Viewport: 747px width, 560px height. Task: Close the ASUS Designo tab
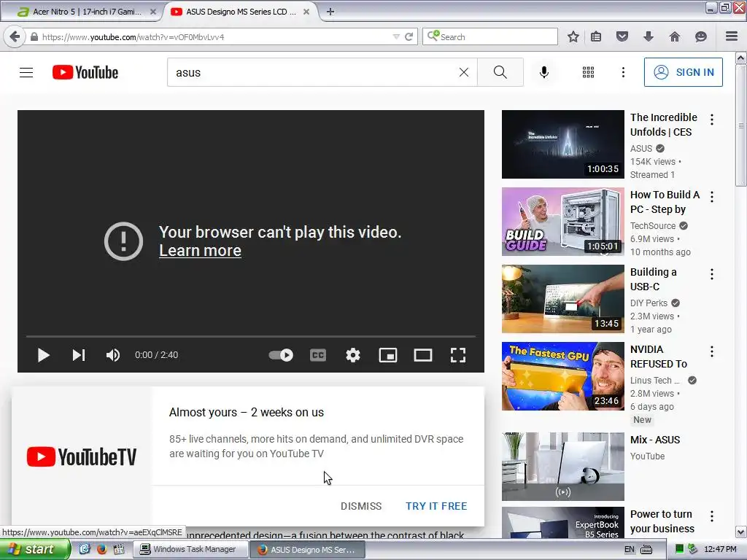(306, 12)
